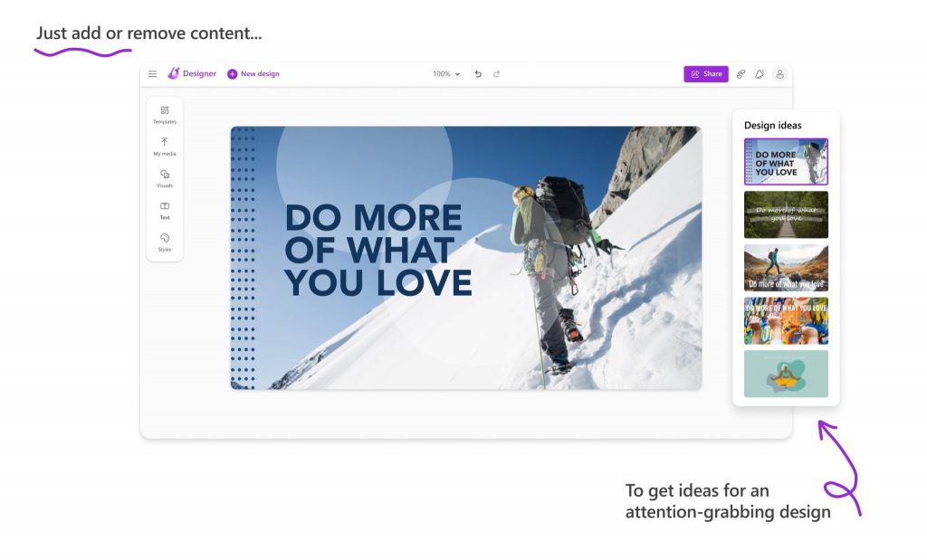This screenshot has width=927, height=560.
Task: Open the hamburger menu
Action: [x=152, y=74]
